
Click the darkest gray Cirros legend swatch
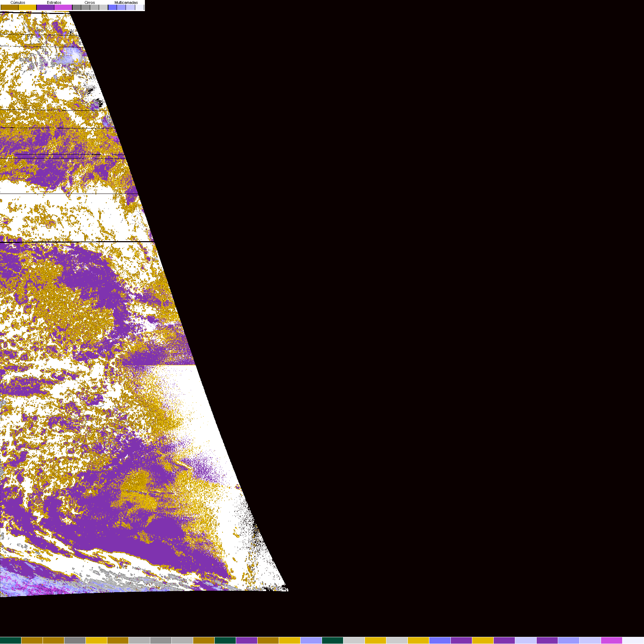77,8
